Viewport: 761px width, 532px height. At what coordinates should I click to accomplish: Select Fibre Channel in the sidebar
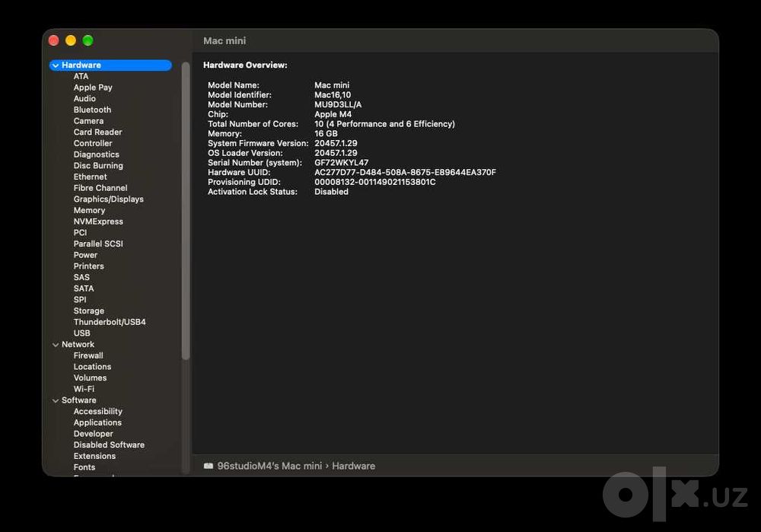click(100, 188)
